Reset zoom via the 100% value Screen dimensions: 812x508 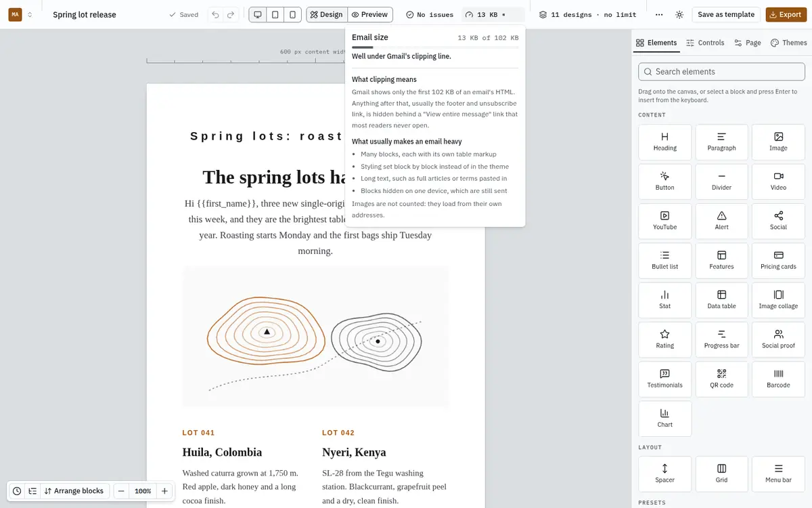(143, 491)
